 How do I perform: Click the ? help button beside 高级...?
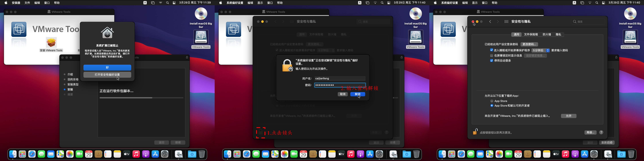(601, 133)
